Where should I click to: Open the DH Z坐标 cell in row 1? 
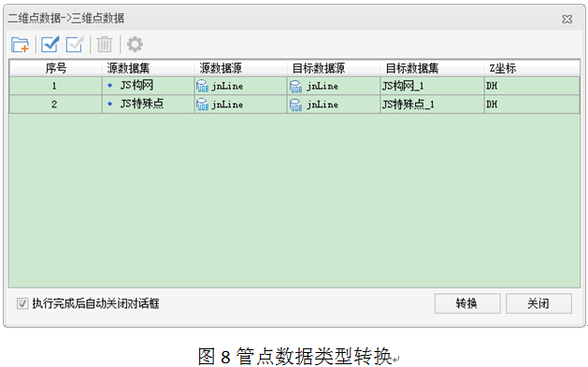(532, 86)
